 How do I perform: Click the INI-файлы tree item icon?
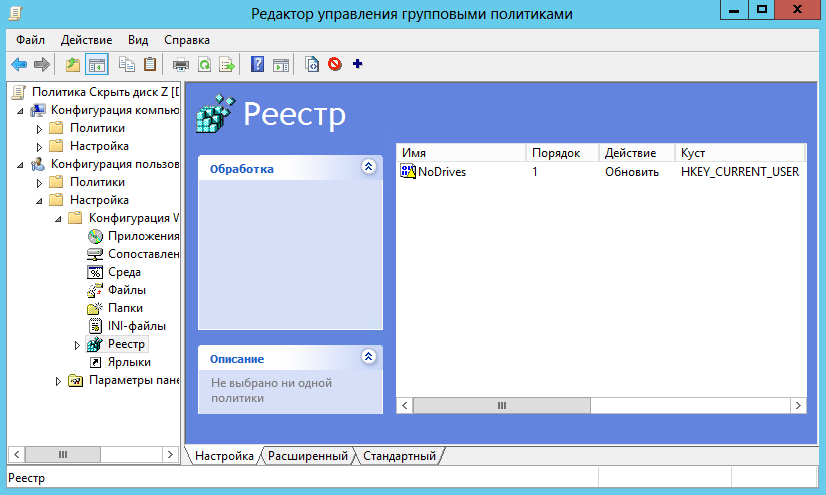pos(95,326)
